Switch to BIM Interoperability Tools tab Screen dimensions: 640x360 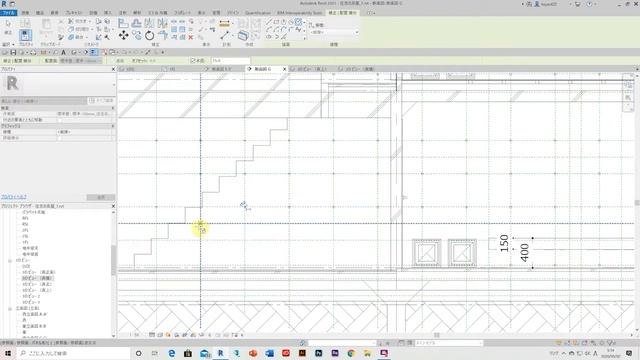300,13
